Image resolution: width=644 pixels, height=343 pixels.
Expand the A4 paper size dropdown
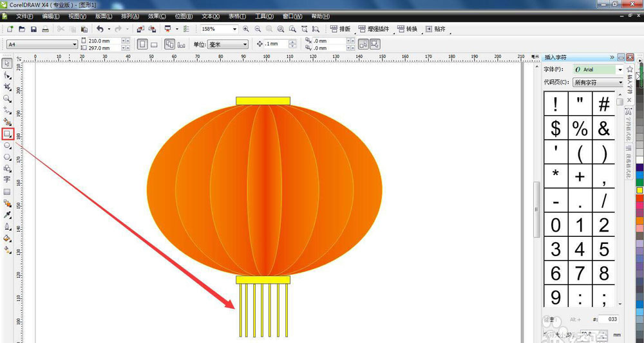pos(73,44)
